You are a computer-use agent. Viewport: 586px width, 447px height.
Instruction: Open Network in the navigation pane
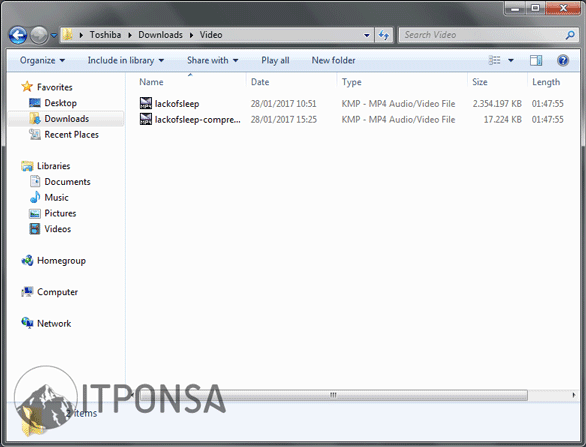pos(54,324)
